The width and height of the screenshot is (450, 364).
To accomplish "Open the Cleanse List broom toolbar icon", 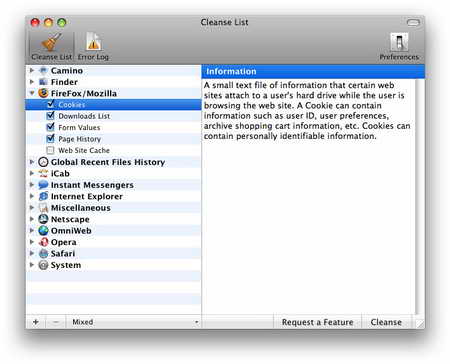I will [x=52, y=42].
